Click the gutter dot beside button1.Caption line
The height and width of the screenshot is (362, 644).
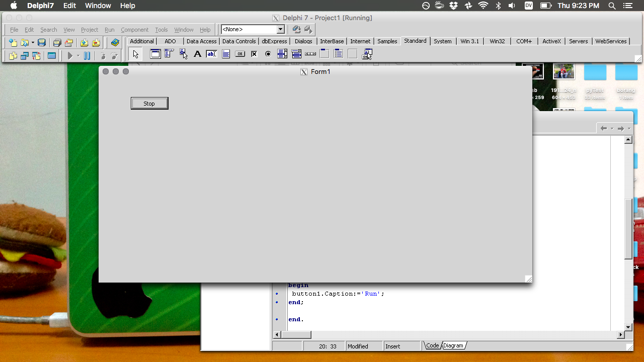coord(277,293)
